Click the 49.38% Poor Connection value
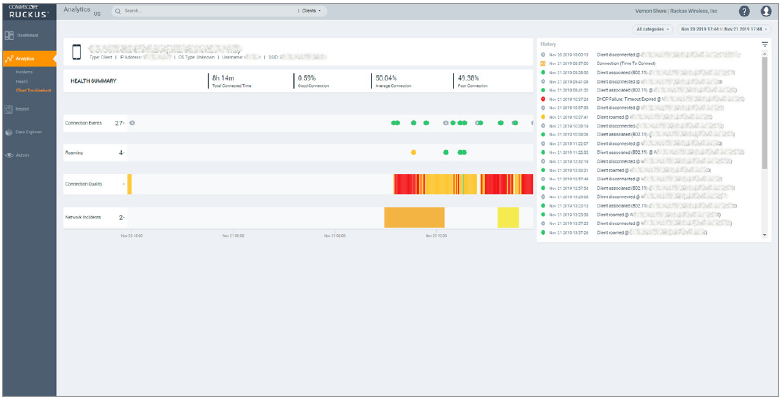 (468, 78)
